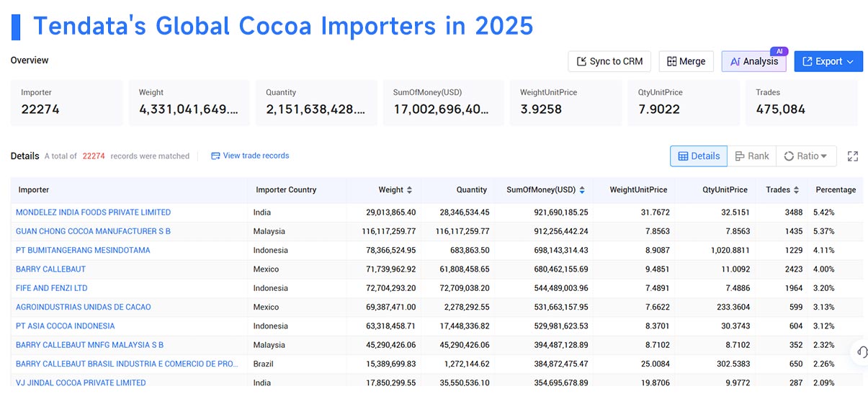Viewport: 868px width, 394px height.
Task: Click the Trades card showing 475,084
Action: tap(802, 102)
